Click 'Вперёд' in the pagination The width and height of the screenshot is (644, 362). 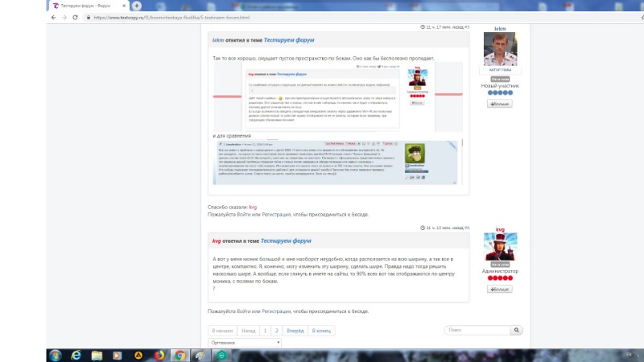tap(295, 331)
